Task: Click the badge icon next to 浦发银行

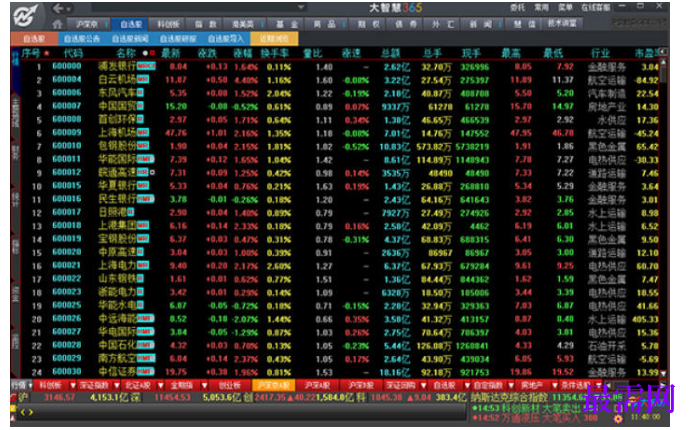Action: (x=146, y=66)
